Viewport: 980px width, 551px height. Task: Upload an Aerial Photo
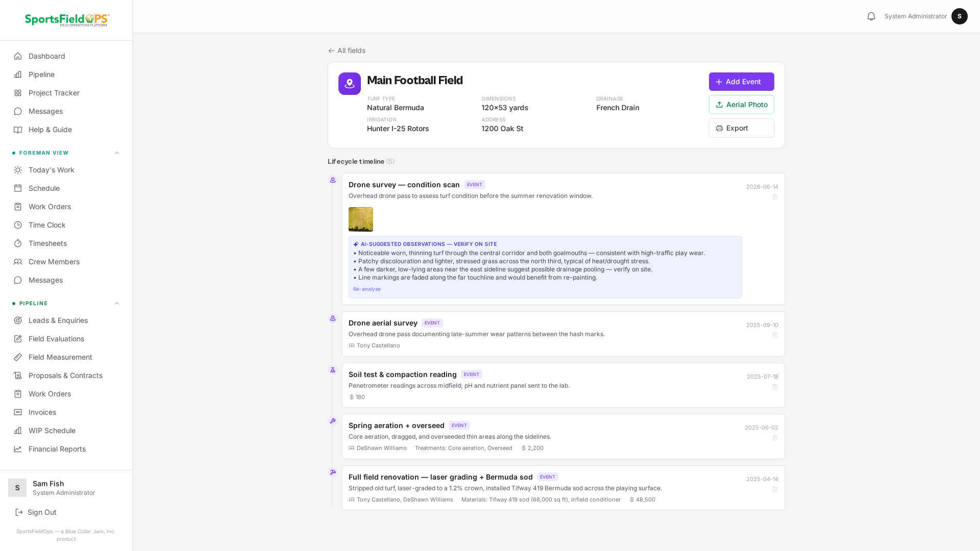(x=741, y=105)
